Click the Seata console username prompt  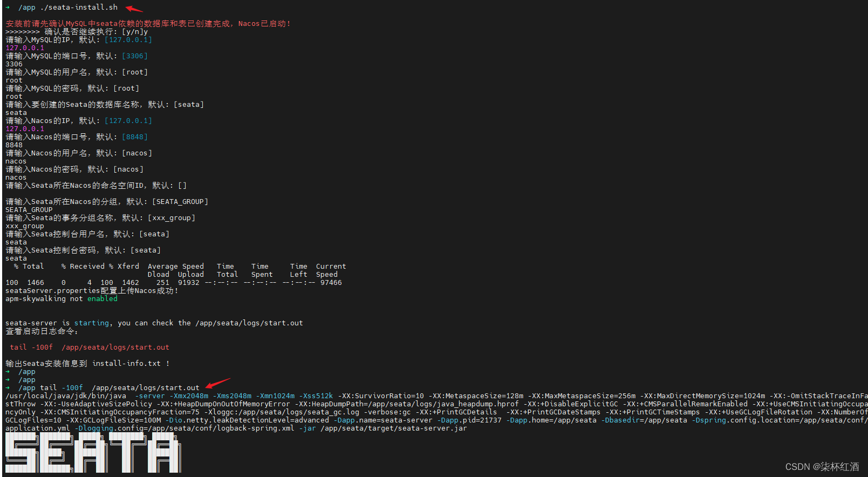[87, 234]
